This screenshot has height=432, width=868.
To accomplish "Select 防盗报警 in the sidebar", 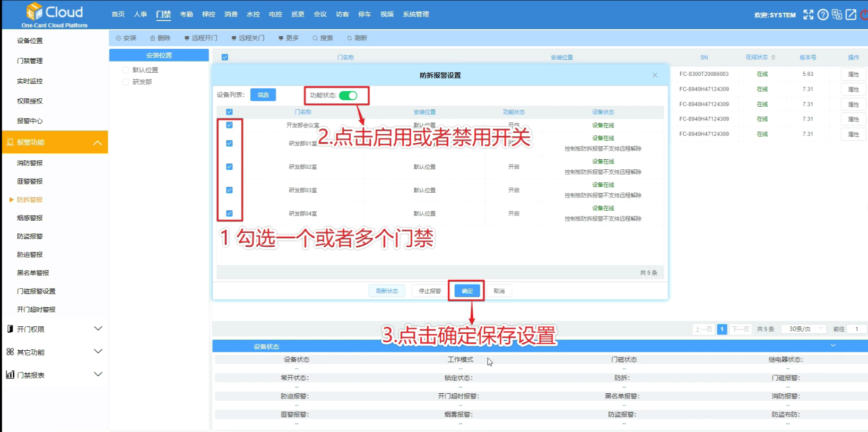I will pos(30,236).
